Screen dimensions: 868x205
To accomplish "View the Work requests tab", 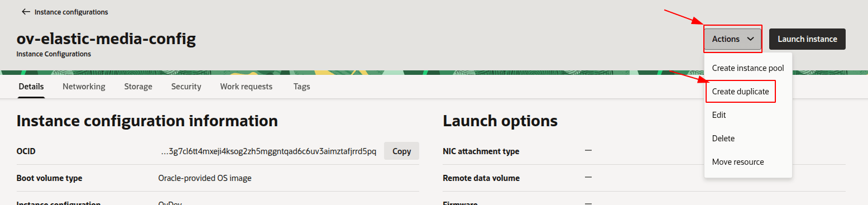I will click(x=246, y=87).
